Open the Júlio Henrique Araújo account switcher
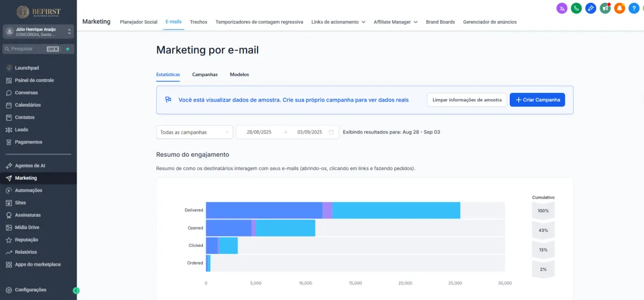This screenshot has width=644, height=300. pos(38,32)
